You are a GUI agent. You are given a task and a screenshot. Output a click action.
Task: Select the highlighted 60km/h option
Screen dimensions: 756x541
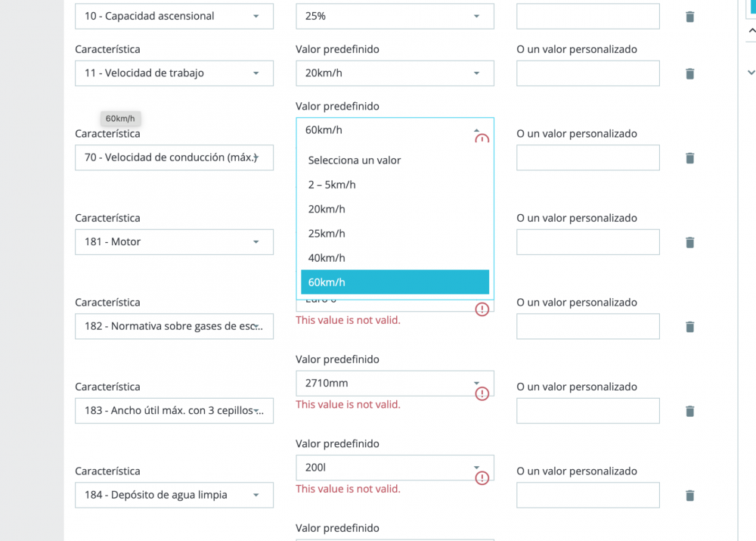click(x=395, y=282)
